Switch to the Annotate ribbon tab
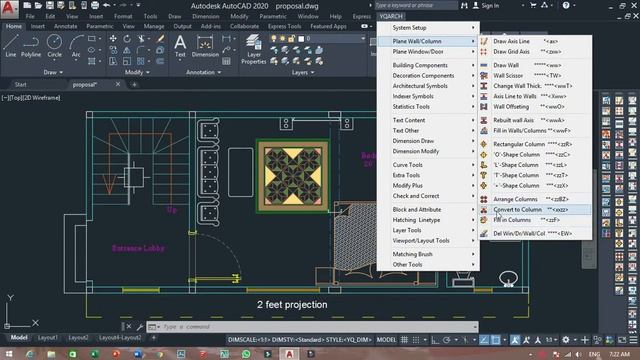640x360 pixels. (65, 26)
